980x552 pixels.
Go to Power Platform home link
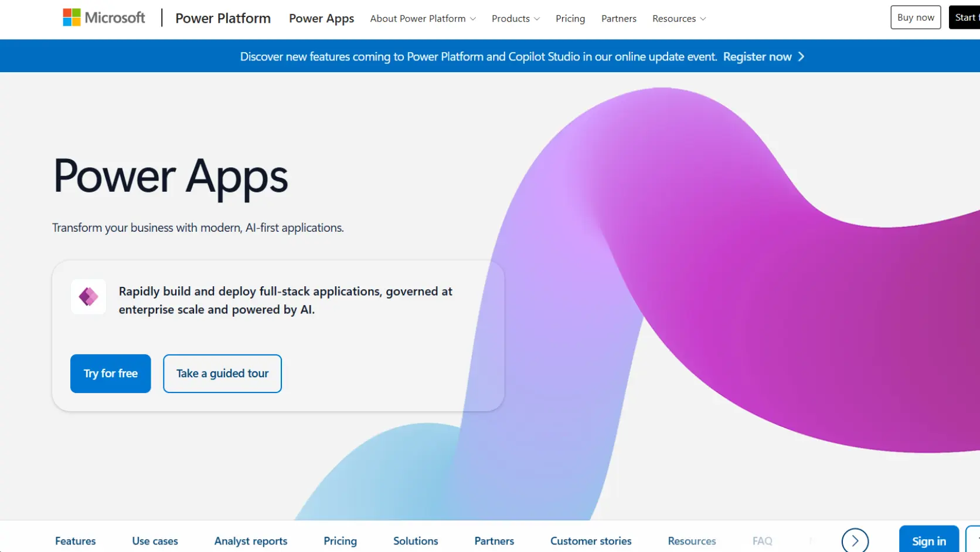click(x=223, y=18)
